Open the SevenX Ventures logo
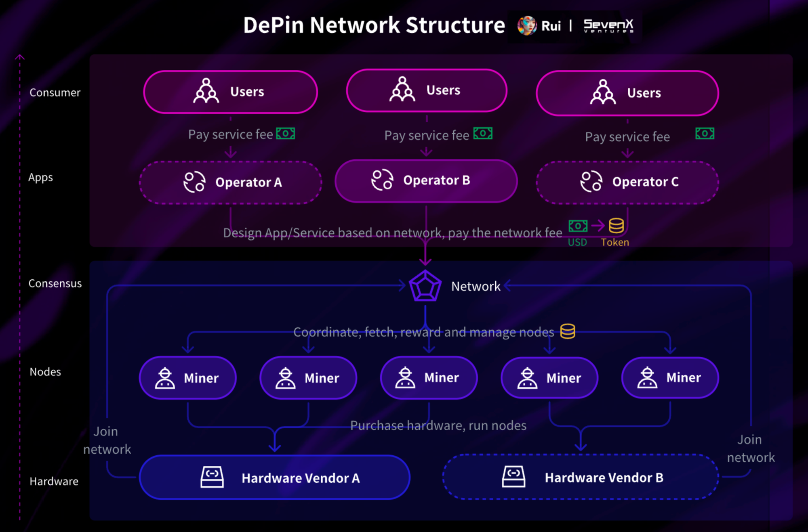The width and height of the screenshot is (808, 532). tap(608, 25)
